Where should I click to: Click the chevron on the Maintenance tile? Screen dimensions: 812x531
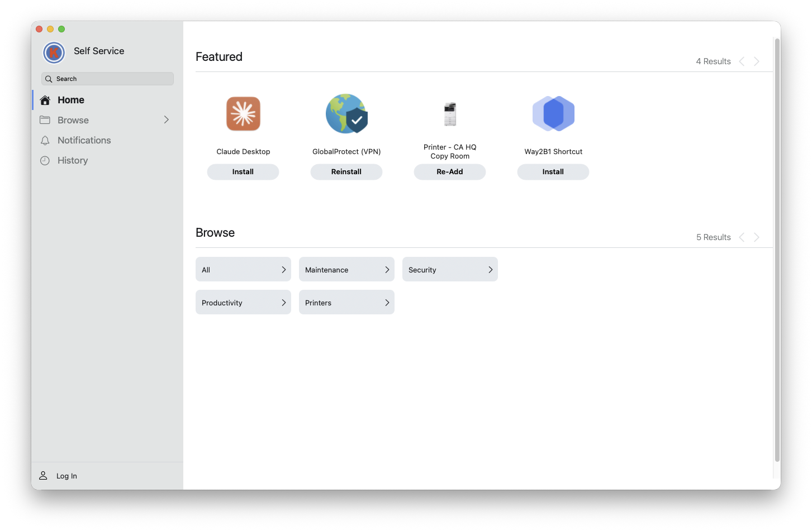tap(387, 270)
